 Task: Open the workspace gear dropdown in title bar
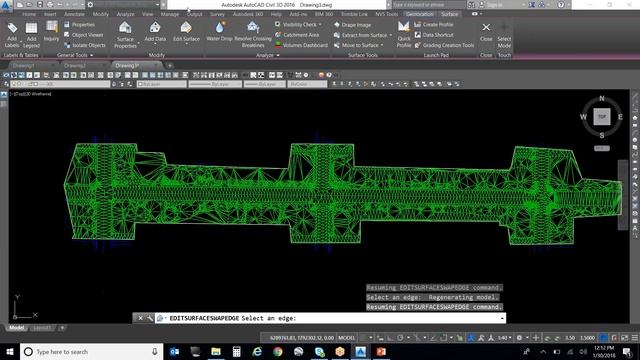124,4
